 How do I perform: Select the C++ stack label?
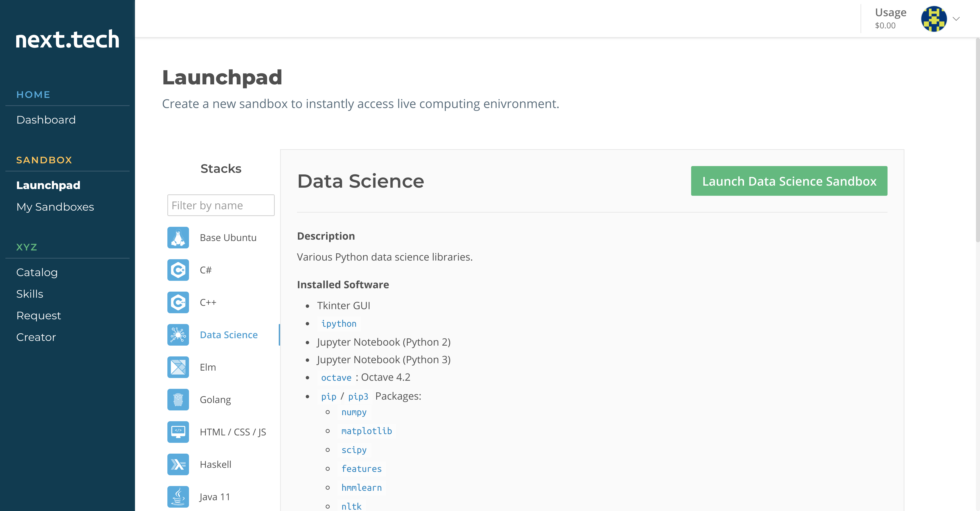click(208, 302)
